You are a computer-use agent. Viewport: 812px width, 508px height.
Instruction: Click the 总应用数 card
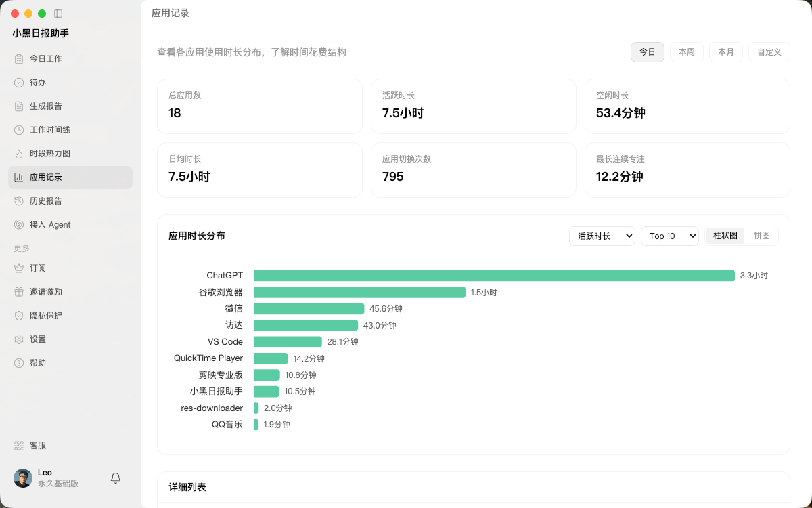tap(260, 106)
